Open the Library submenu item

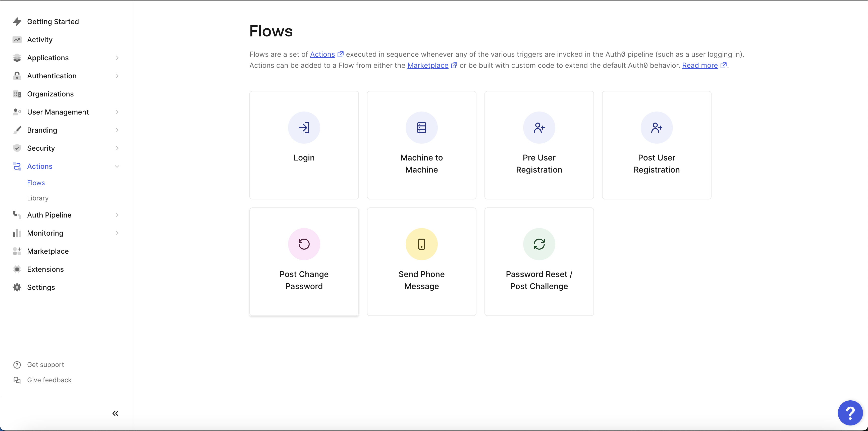38,198
